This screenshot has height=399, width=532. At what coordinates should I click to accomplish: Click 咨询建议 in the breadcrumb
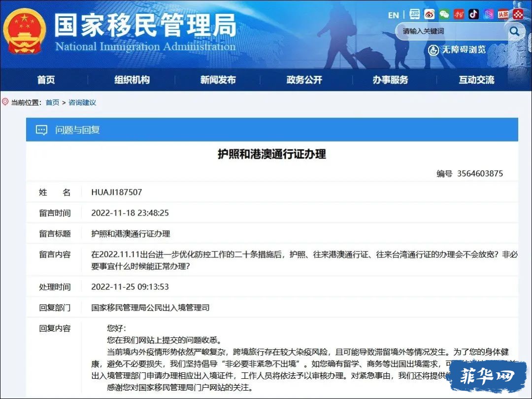(82, 103)
